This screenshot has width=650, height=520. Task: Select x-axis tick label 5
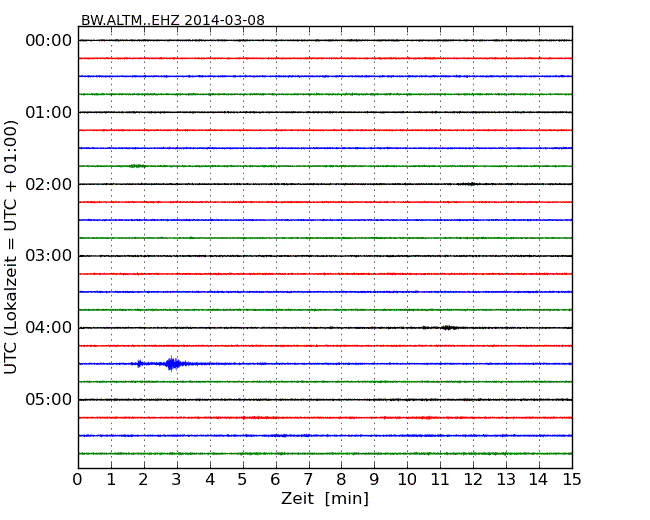point(243,479)
